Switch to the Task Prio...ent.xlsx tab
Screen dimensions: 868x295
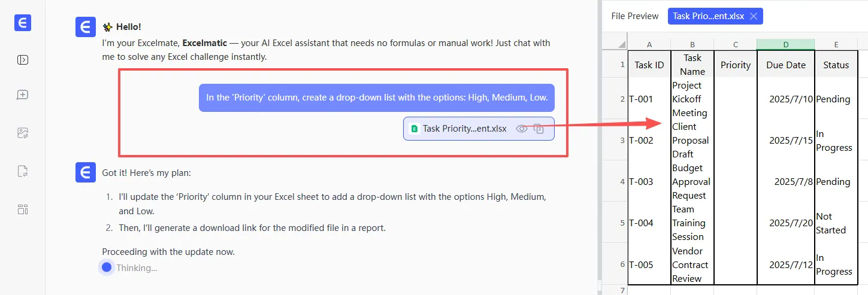click(x=708, y=16)
